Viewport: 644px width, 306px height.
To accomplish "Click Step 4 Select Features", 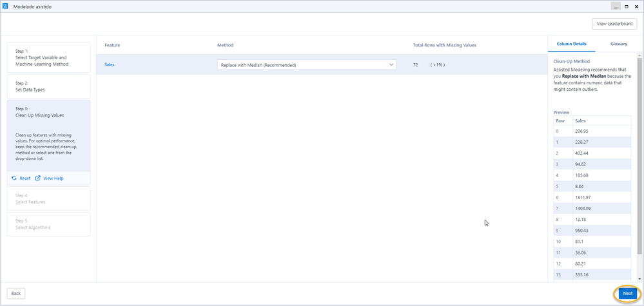I will point(48,198).
